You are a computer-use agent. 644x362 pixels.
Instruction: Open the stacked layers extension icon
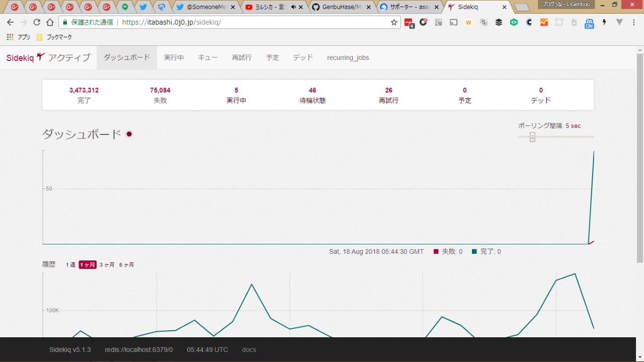click(499, 22)
